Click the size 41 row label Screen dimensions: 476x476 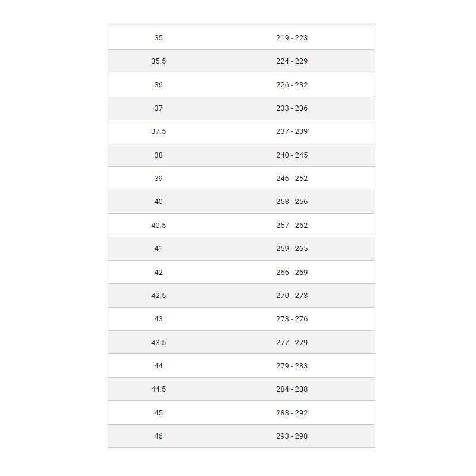pyautogui.click(x=158, y=249)
